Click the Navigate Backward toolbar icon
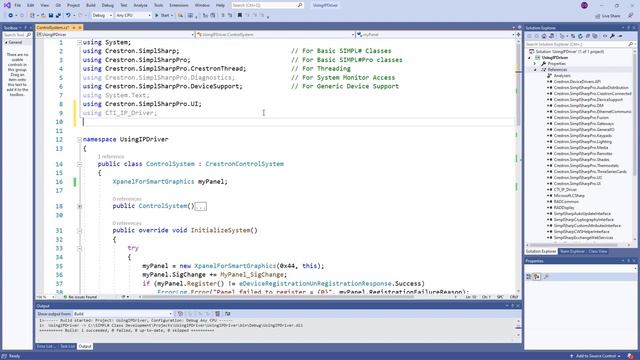640x360 pixels. (11, 16)
